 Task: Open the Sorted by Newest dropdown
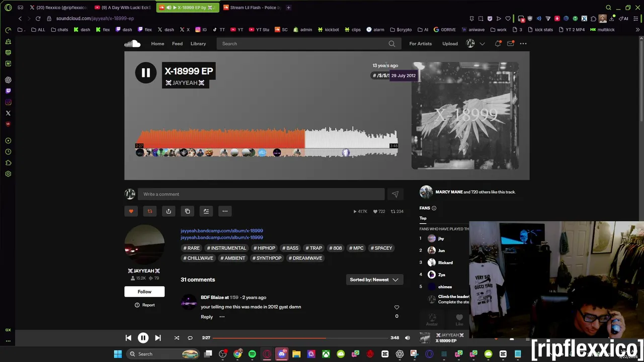click(x=374, y=280)
